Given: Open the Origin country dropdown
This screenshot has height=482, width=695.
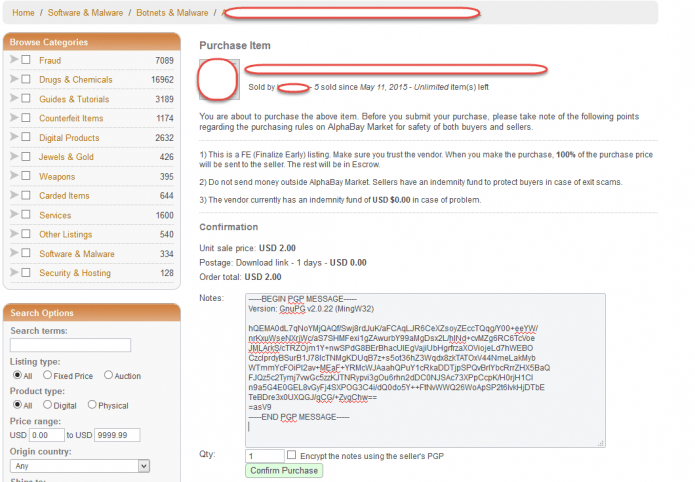Looking at the screenshot, I should 80,466.
